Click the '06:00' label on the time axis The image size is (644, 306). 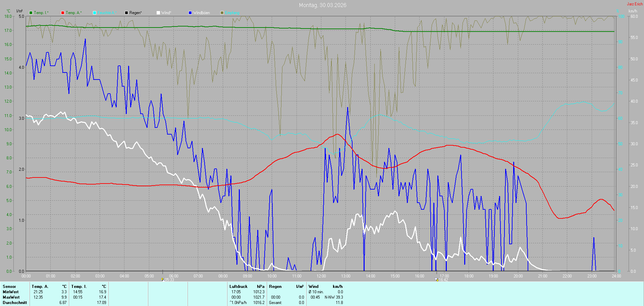coord(174,276)
